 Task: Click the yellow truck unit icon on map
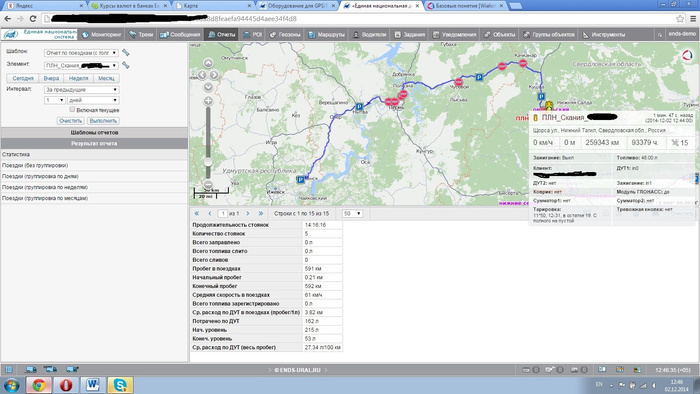pos(549,105)
